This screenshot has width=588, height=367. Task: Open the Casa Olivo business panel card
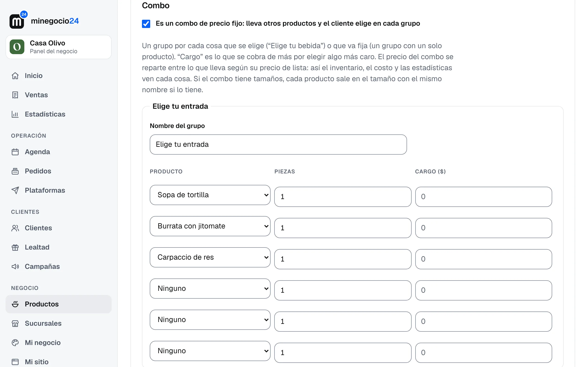(59, 47)
